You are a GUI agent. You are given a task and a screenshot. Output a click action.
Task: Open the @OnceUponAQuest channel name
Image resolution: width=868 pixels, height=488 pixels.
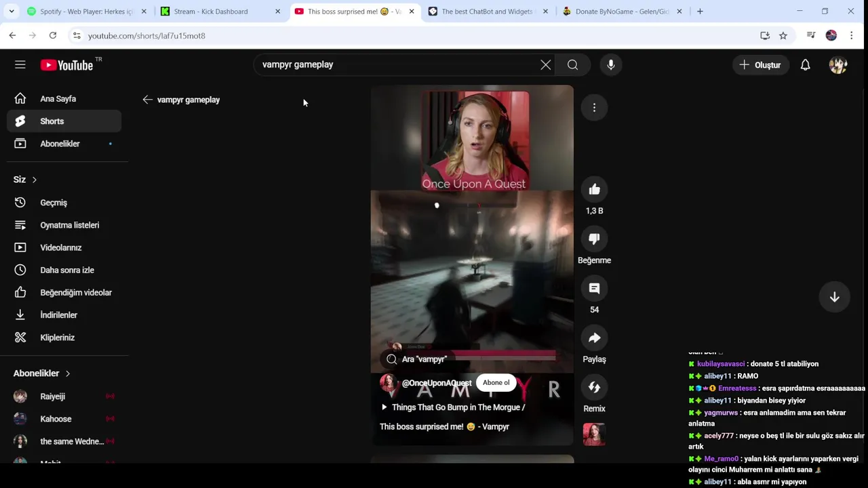pyautogui.click(x=437, y=383)
